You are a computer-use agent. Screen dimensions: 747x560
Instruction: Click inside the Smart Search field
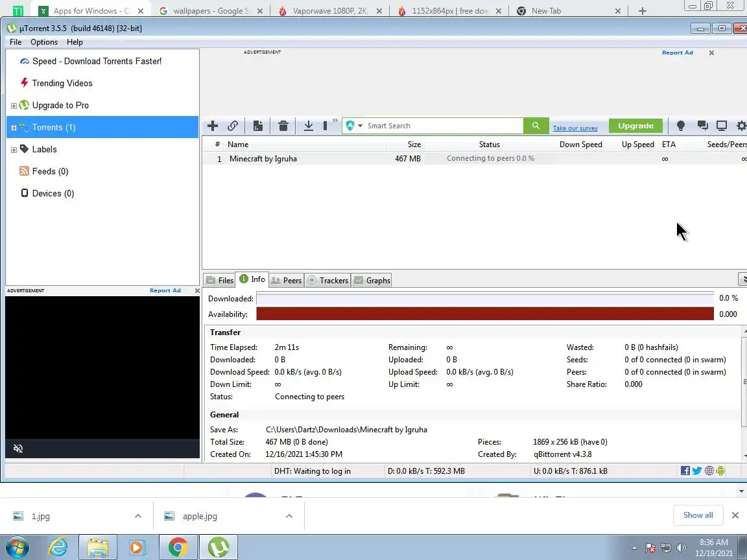pyautogui.click(x=443, y=126)
